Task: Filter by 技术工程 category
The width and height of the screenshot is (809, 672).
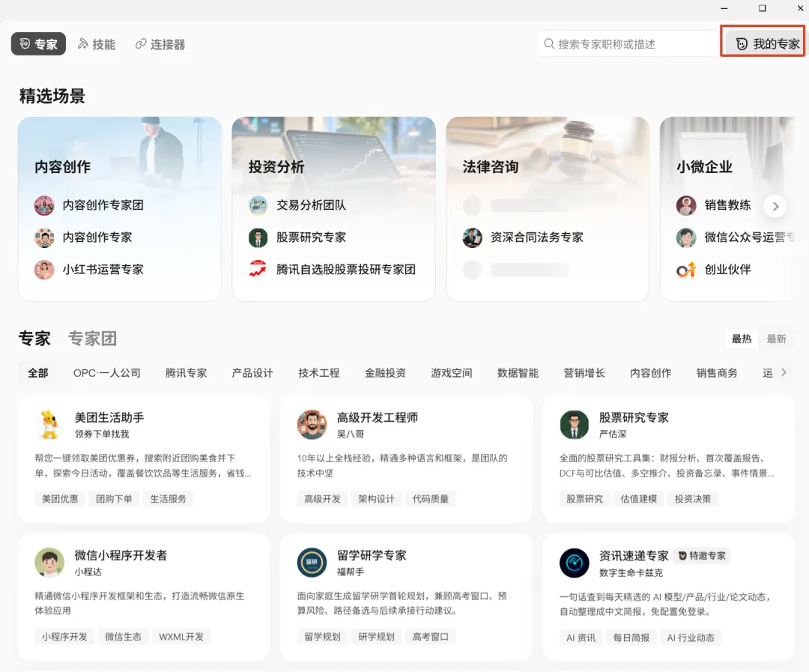Action: pos(319,372)
